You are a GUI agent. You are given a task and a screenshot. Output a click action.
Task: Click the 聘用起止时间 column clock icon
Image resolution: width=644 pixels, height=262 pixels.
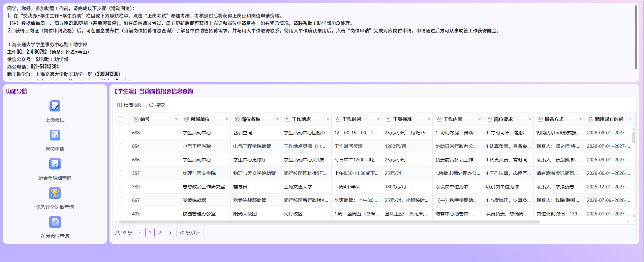pyautogui.click(x=591, y=119)
